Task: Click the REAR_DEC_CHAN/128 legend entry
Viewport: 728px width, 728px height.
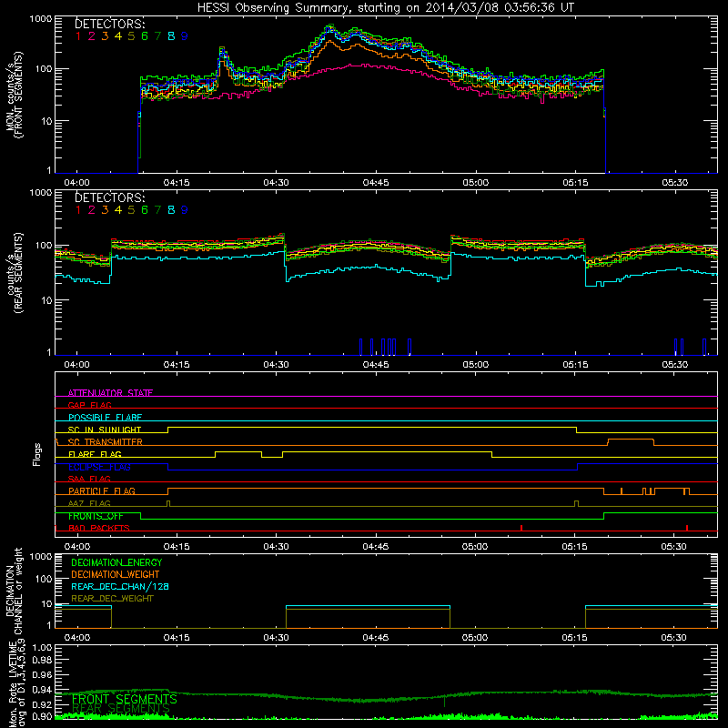Action: click(120, 586)
